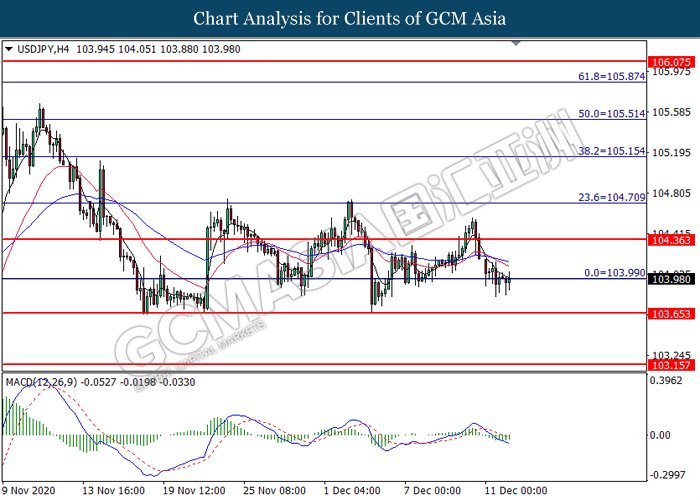Click the dropdown triangle beside USDJPY,H4

9,47
